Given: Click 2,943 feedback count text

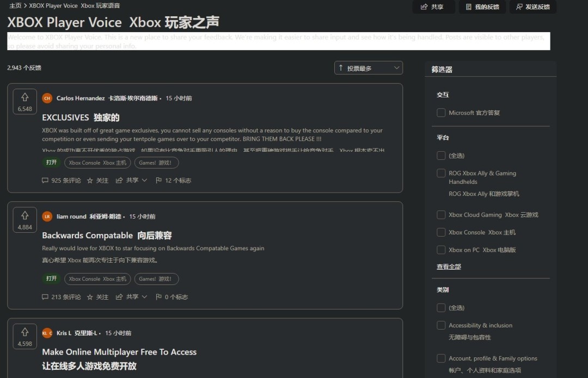Looking at the screenshot, I should (x=24, y=68).
